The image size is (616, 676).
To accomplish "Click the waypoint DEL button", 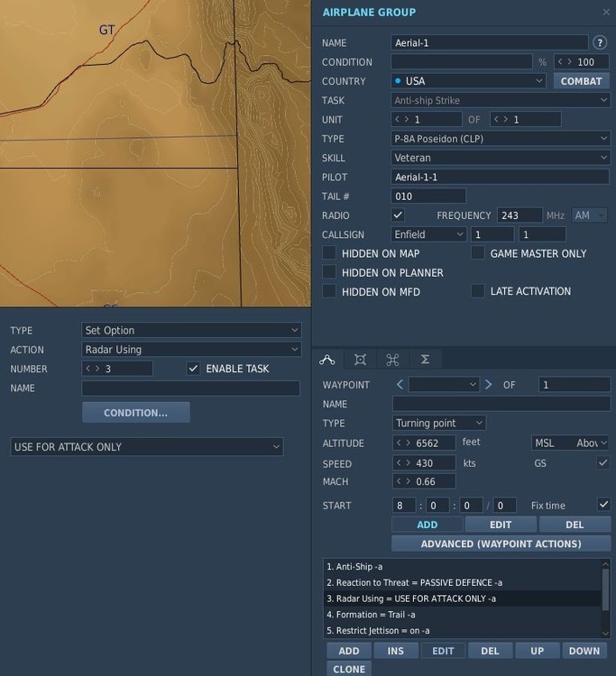I will tap(575, 525).
